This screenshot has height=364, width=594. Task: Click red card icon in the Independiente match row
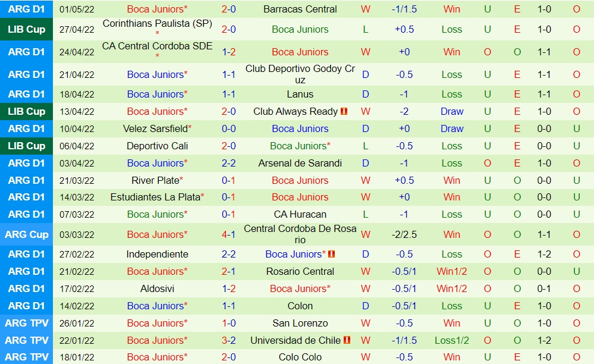tap(331, 254)
